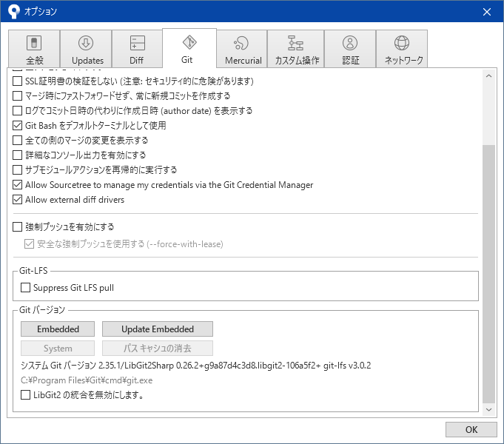Viewport: 504px width, 444px height.
Task: Uncheck Git Bash default terminal option
Action: point(17,125)
